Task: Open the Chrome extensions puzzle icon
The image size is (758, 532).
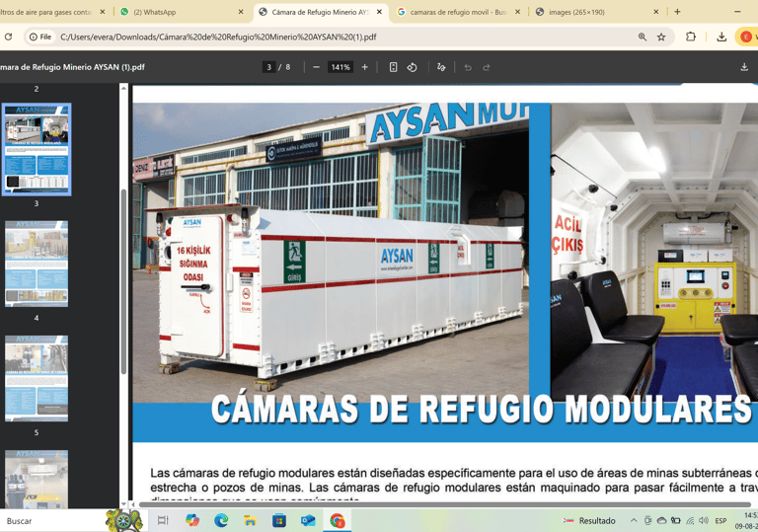Action: coord(691,37)
